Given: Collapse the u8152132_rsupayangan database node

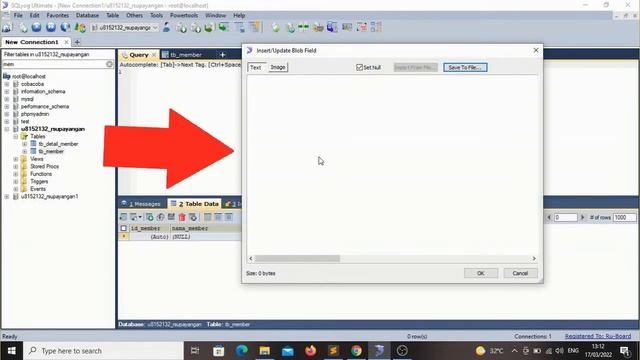Looking at the screenshot, I should [7, 129].
